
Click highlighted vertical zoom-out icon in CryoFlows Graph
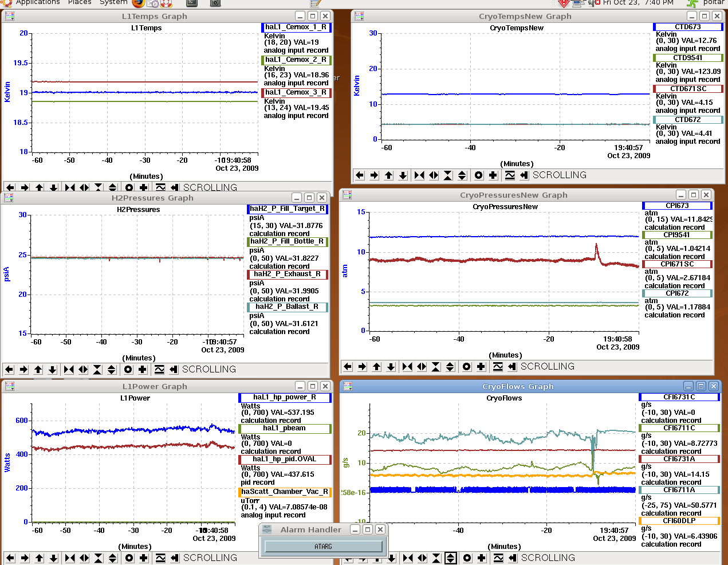[451, 558]
